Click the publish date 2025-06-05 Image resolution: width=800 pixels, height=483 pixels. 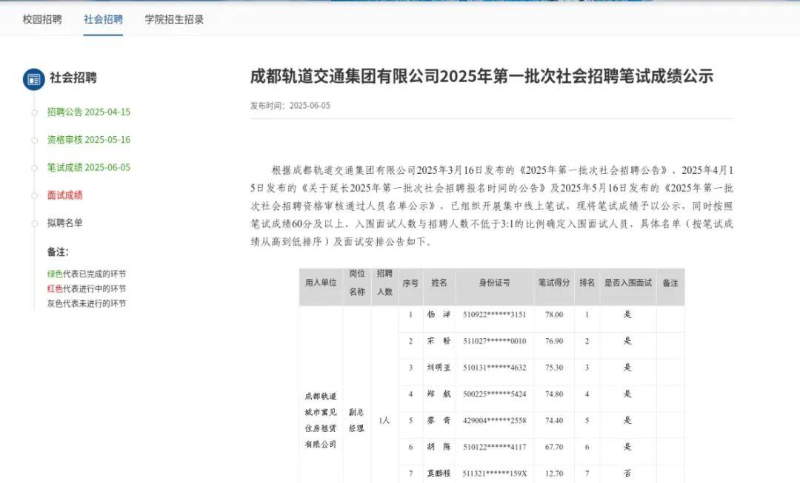pos(310,106)
